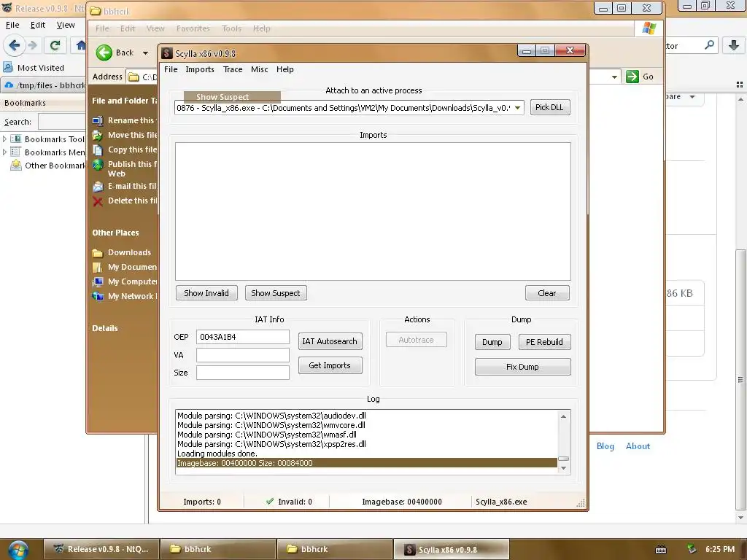Click the PE Rebuild button
The width and height of the screenshot is (747, 560).
pyautogui.click(x=544, y=342)
